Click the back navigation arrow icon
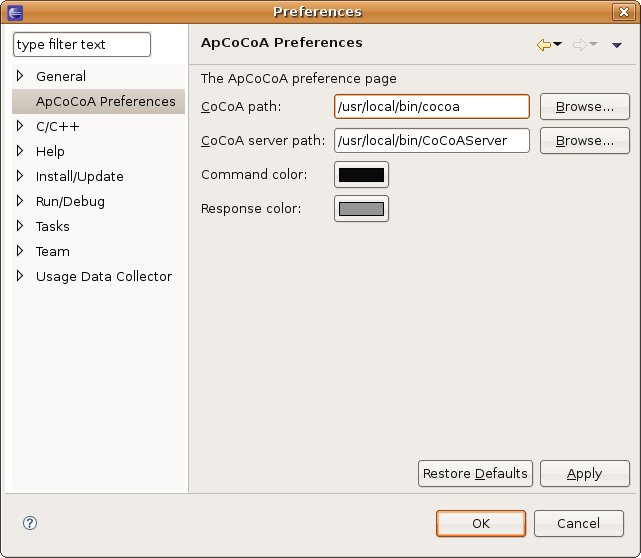The width and height of the screenshot is (641, 558). coord(544,45)
